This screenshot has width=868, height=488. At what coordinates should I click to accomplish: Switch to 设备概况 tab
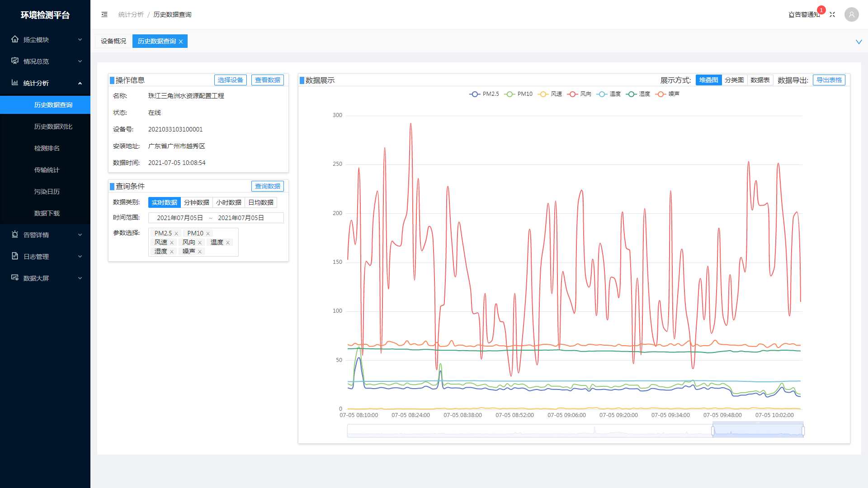click(113, 41)
